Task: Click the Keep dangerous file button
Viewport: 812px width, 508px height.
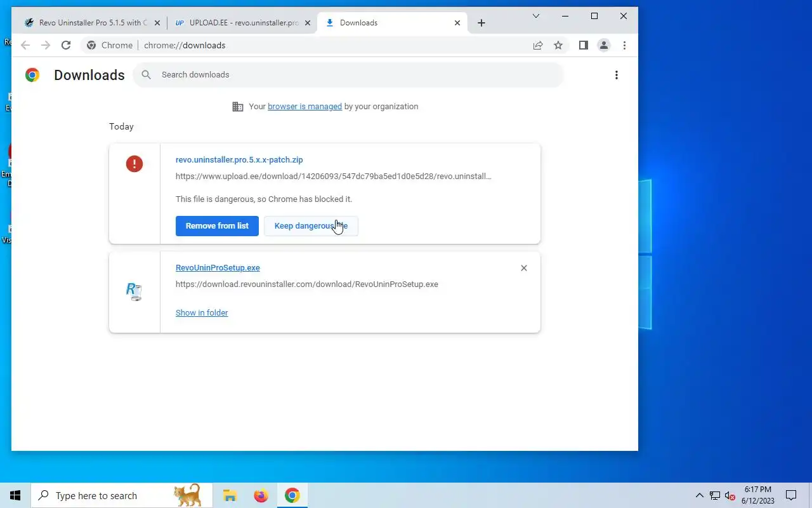Action: pyautogui.click(x=311, y=226)
